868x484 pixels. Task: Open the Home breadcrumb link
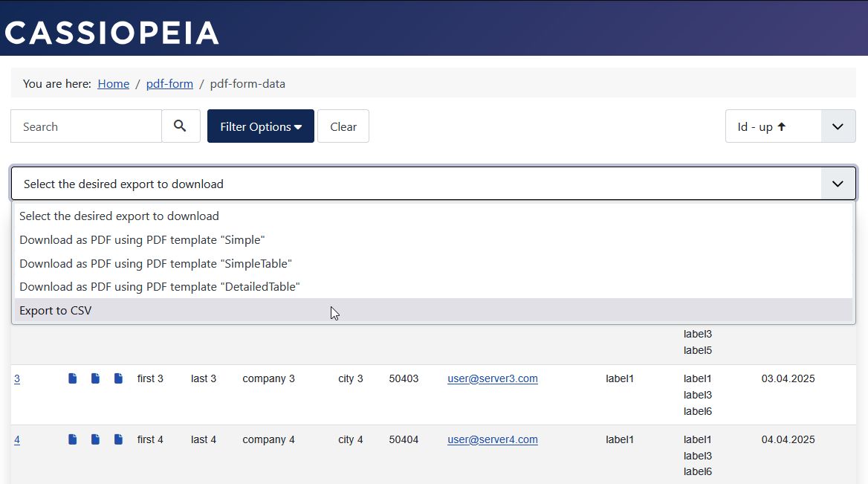113,83
